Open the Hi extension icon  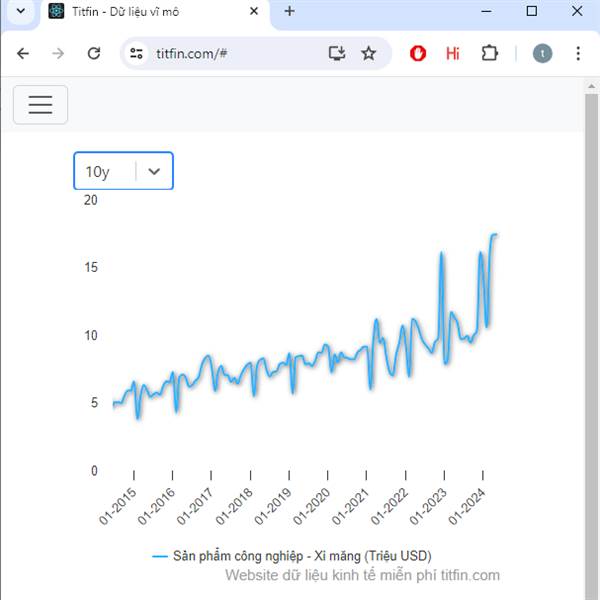pyautogui.click(x=453, y=54)
